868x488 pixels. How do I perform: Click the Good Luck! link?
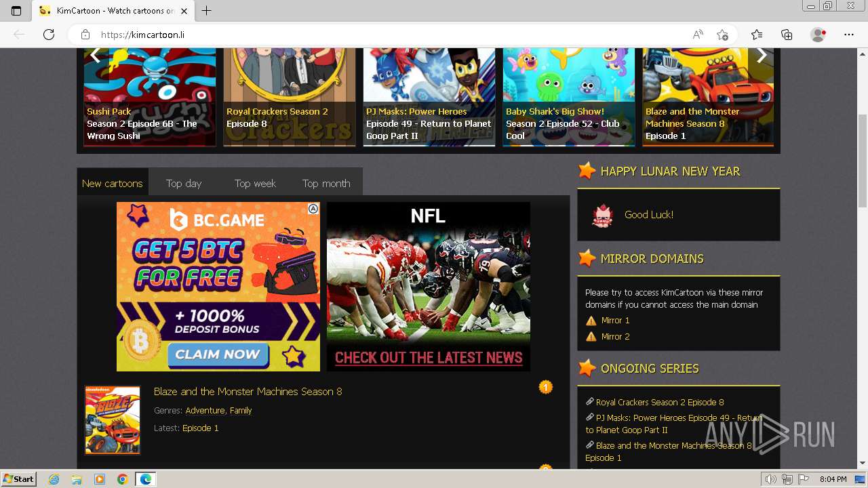pyautogui.click(x=649, y=215)
